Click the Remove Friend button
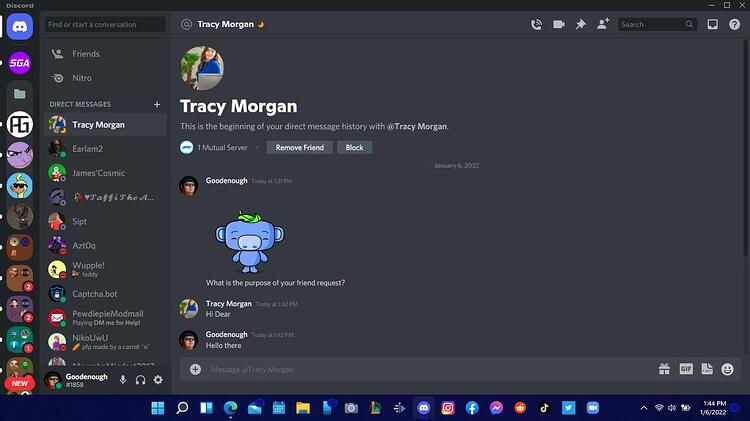This screenshot has height=421, width=750. [299, 148]
